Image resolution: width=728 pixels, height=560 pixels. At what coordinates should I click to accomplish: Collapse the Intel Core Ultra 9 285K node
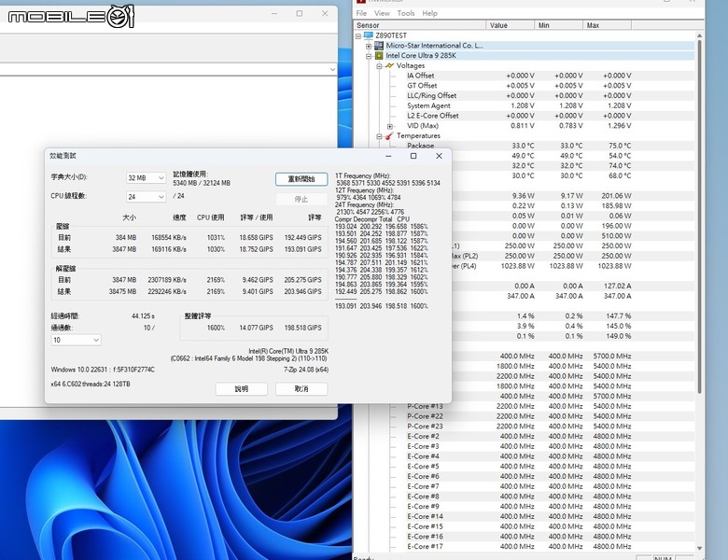click(x=368, y=56)
